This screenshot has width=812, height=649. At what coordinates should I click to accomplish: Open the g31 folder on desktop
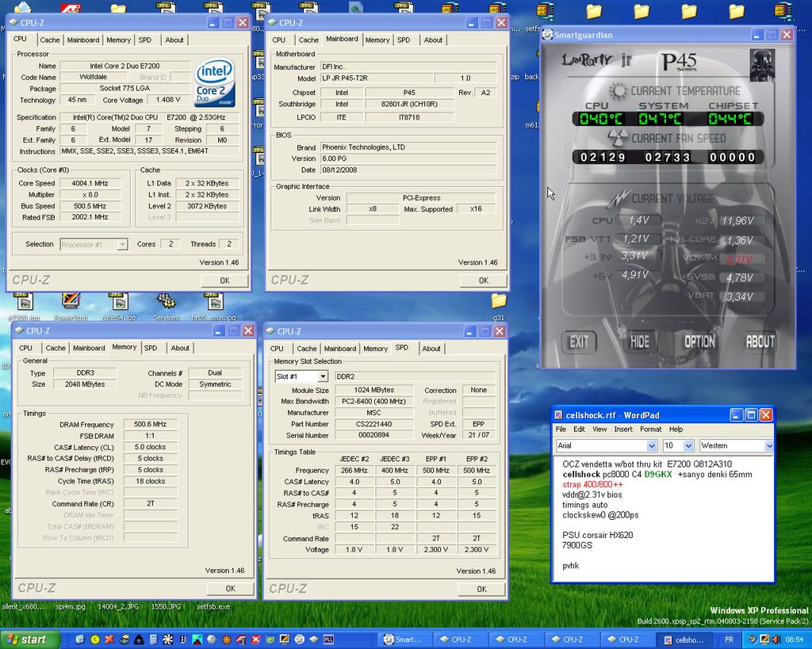[x=498, y=302]
